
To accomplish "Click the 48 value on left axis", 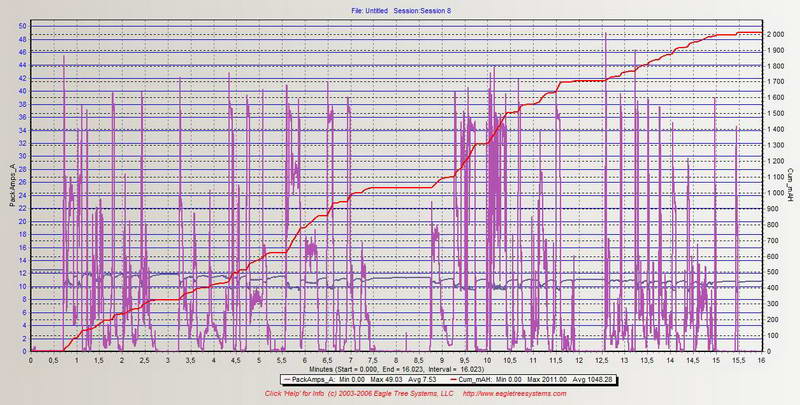I will point(23,40).
